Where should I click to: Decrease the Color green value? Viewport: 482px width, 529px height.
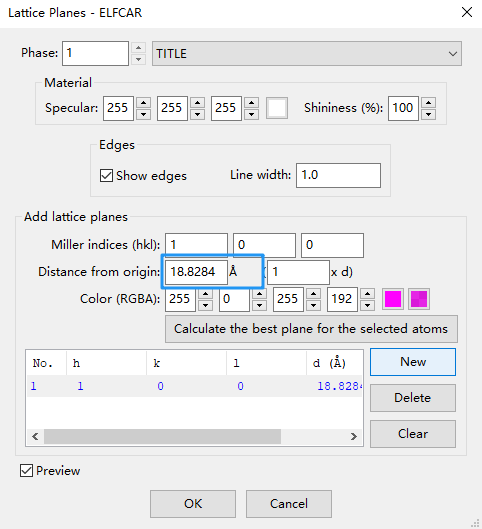[x=259, y=305]
